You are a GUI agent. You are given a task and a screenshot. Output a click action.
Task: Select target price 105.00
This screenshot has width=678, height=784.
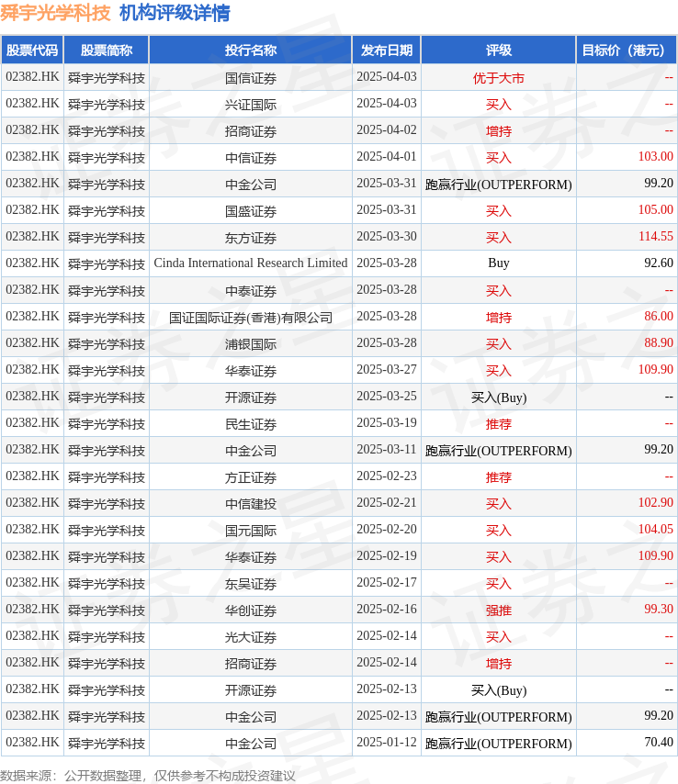click(655, 209)
